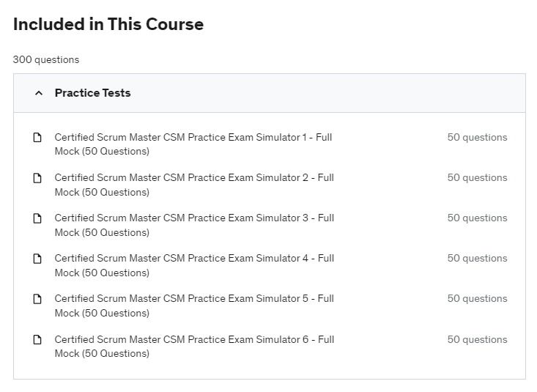Open CSM Practice Exam Simulator 3 title
This screenshot has height=392, width=537.
tap(193, 225)
